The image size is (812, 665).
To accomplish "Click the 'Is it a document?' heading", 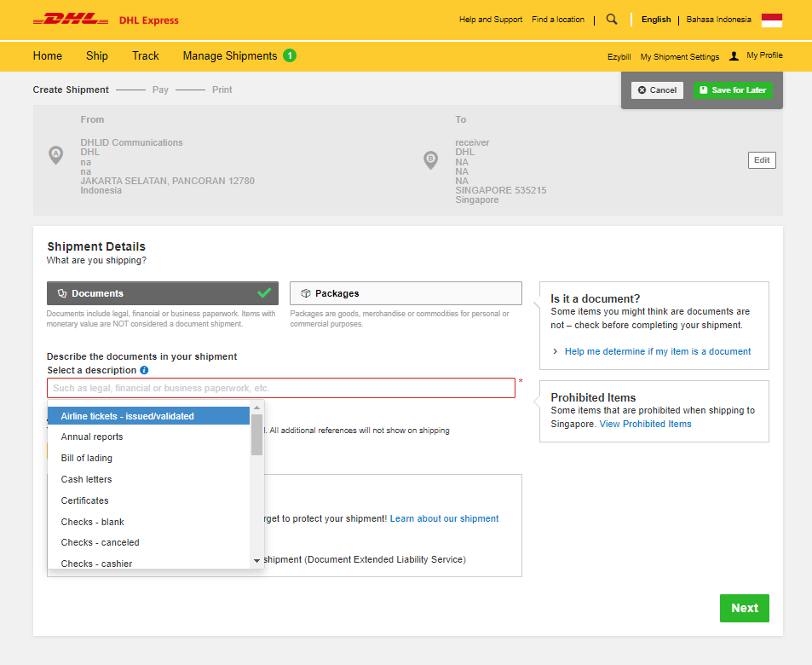I will (x=595, y=298).
